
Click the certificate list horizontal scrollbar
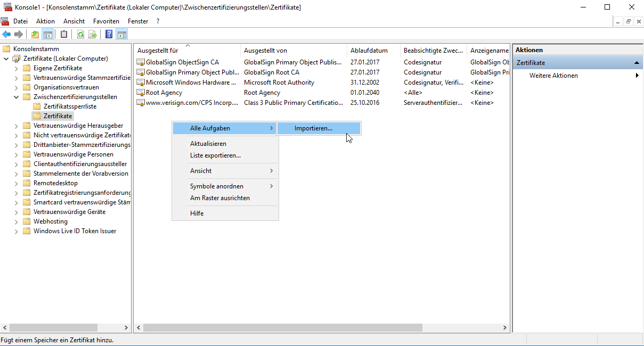(282, 328)
